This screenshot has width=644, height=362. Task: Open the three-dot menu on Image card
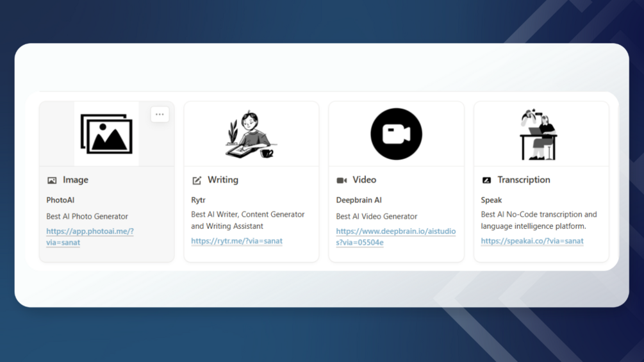(160, 115)
